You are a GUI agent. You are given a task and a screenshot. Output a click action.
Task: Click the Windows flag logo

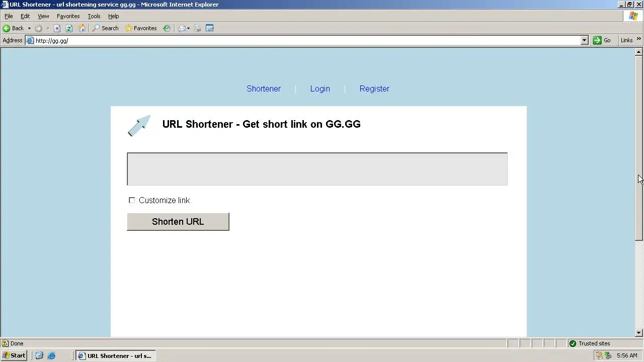tap(633, 16)
